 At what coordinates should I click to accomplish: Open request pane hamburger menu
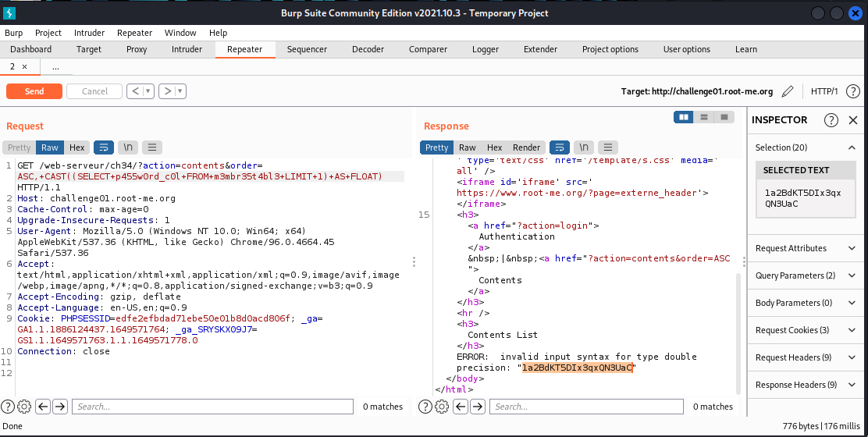click(151, 147)
